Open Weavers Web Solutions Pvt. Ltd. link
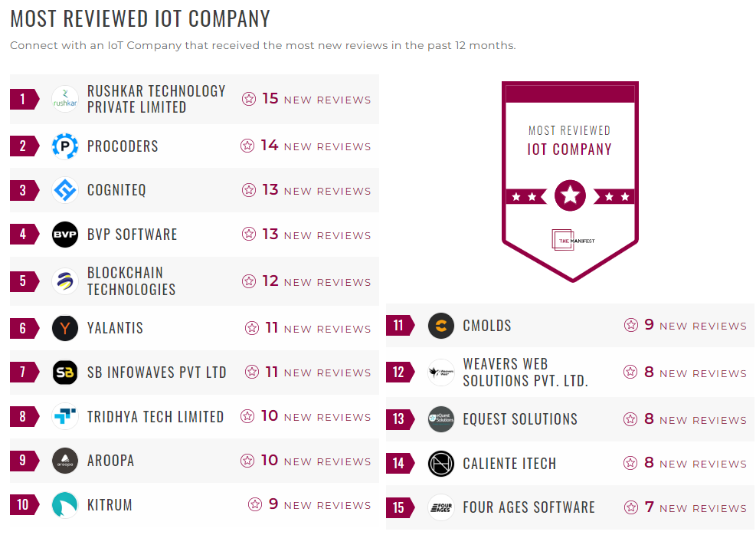The width and height of the screenshot is (756, 535). (525, 373)
